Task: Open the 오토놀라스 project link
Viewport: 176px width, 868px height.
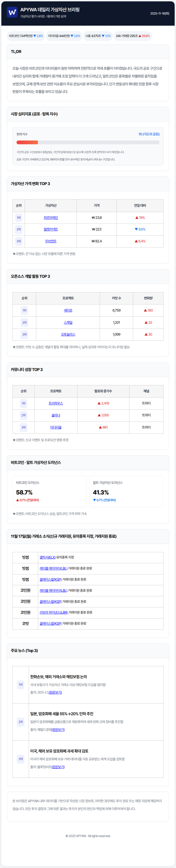Action: pos(68,335)
